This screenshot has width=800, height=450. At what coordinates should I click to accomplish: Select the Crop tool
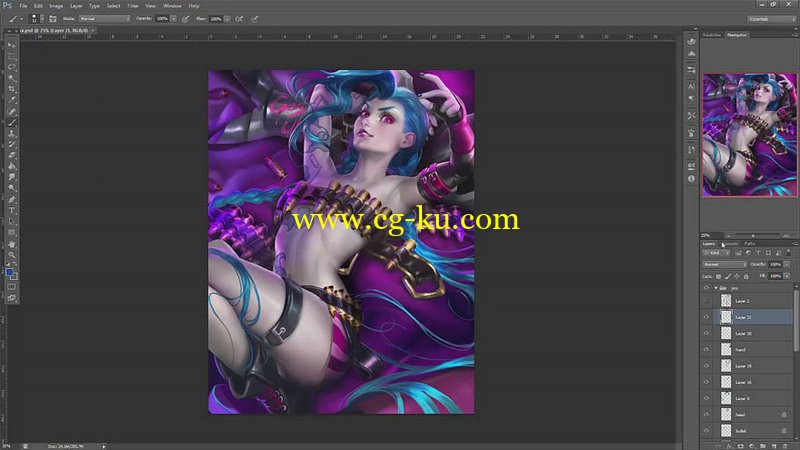point(11,89)
